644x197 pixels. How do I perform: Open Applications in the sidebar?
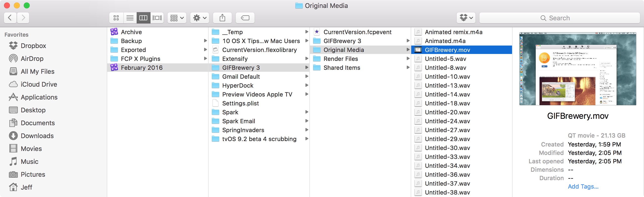(39, 97)
